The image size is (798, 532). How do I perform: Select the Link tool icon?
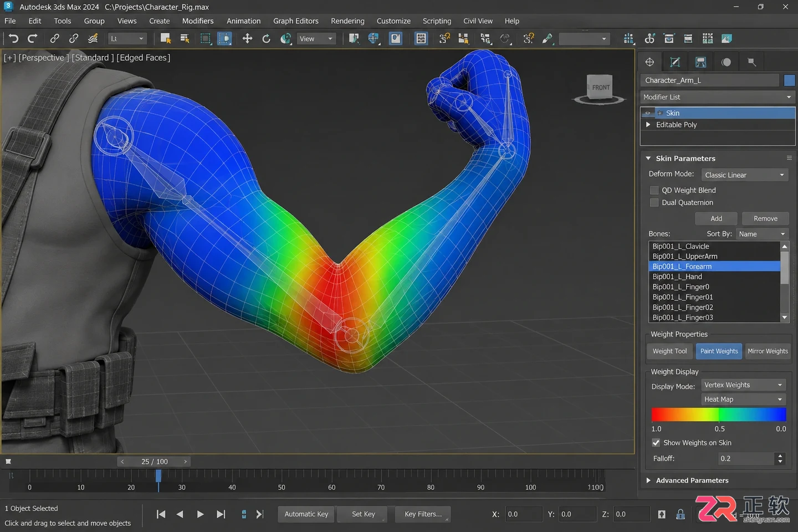(x=54, y=38)
